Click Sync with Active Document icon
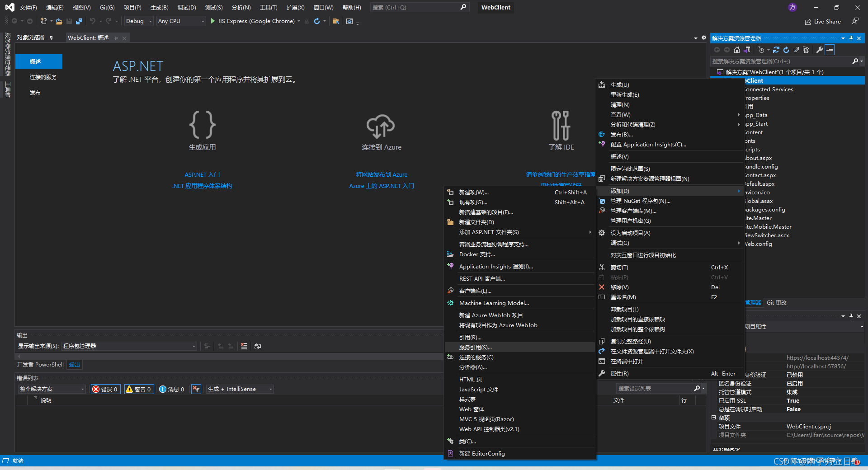The height and width of the screenshot is (470, 868). coord(776,50)
